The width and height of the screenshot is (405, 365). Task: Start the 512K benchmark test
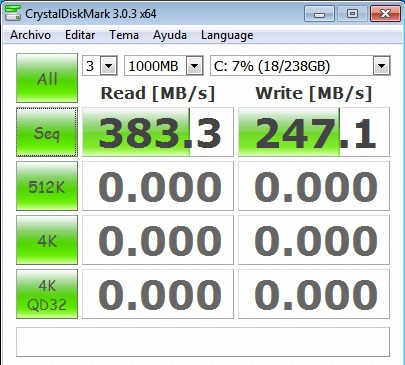[47, 186]
